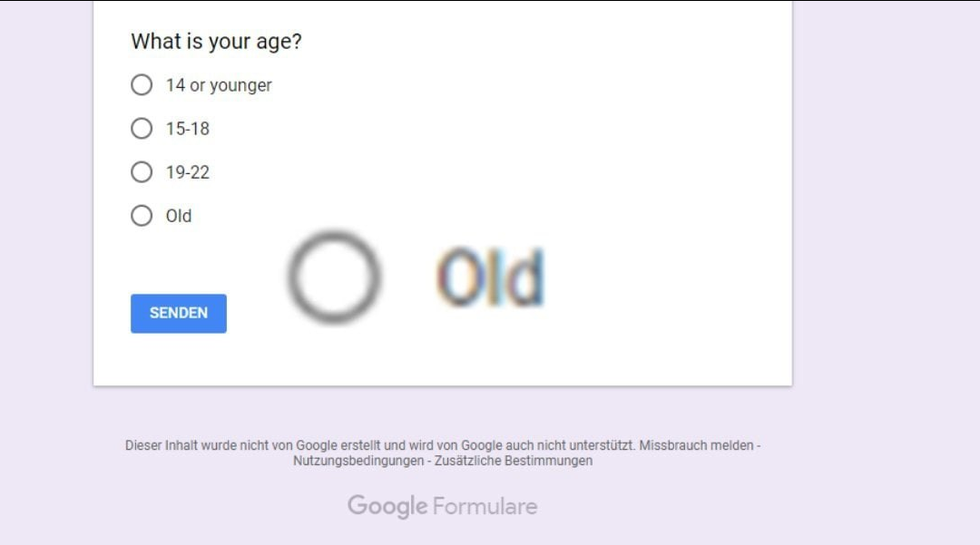Click the large blurred magnified radio circle

(334, 277)
